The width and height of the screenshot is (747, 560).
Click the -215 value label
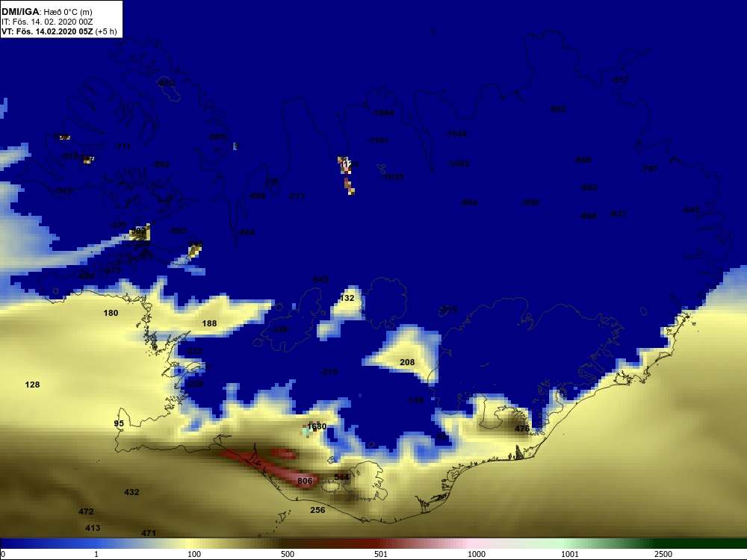329,372
